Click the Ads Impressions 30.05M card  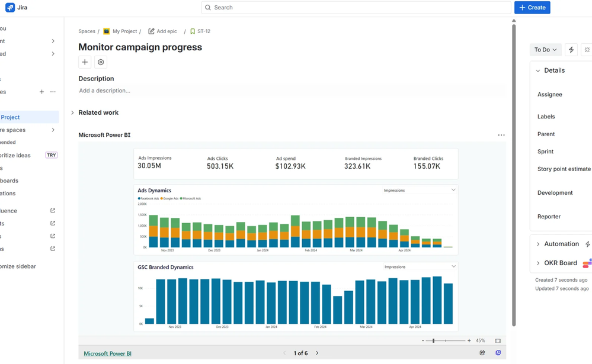coord(155,162)
